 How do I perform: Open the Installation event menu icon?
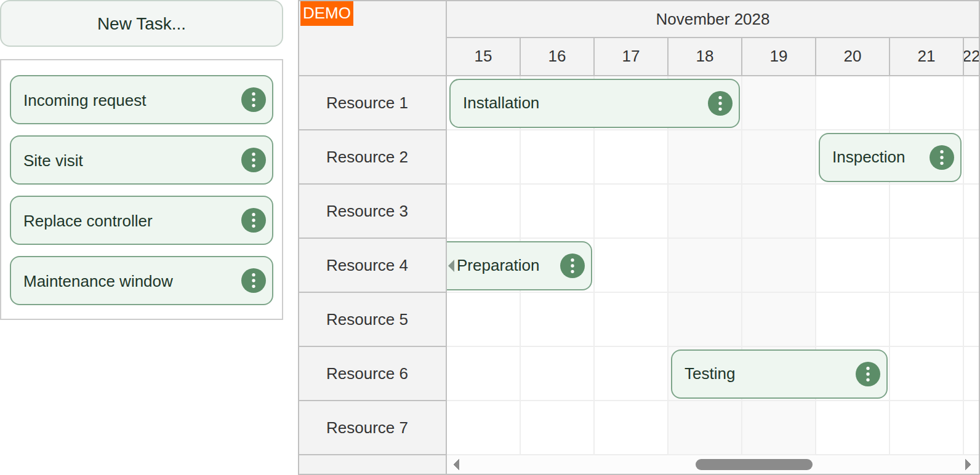coord(720,103)
